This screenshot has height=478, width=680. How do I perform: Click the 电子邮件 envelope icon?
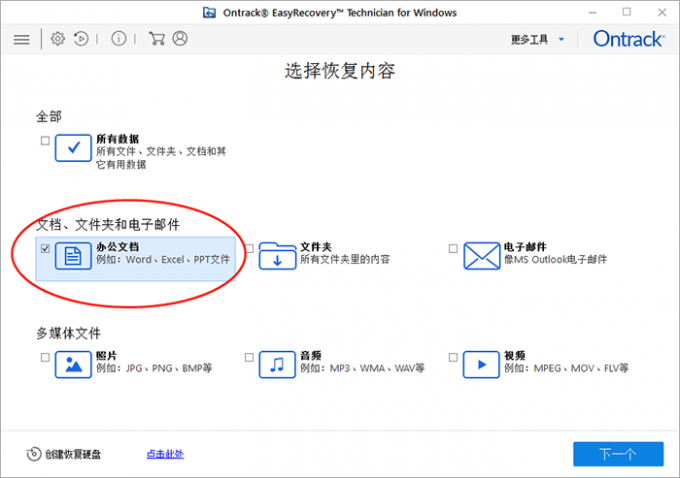point(481,256)
